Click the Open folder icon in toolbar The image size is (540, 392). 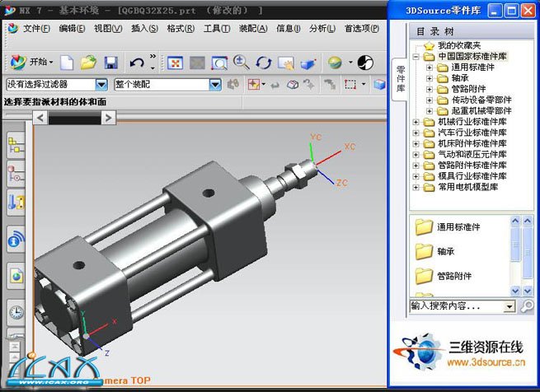point(89,63)
